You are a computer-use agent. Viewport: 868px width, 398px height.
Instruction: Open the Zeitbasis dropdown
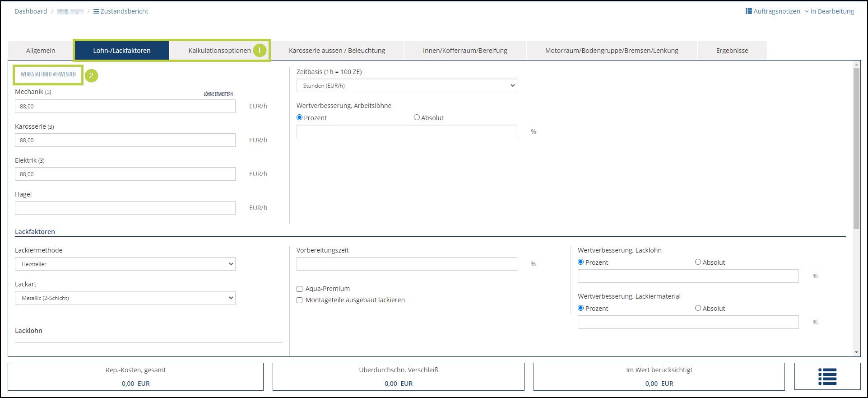406,85
